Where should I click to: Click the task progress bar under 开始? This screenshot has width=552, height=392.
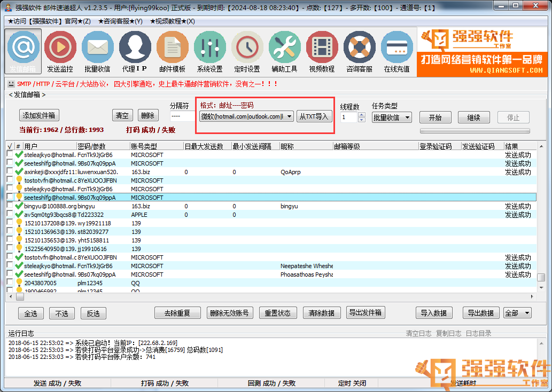475,131
